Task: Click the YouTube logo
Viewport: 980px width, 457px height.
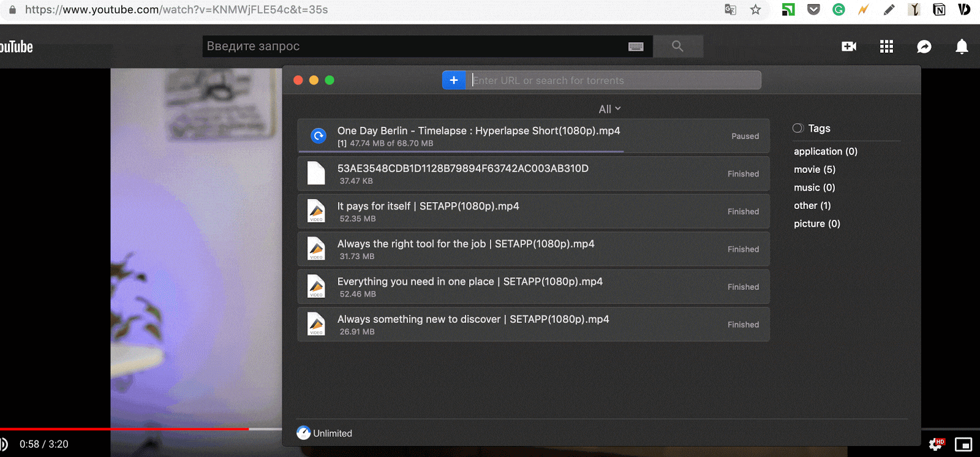Action: pos(17,47)
